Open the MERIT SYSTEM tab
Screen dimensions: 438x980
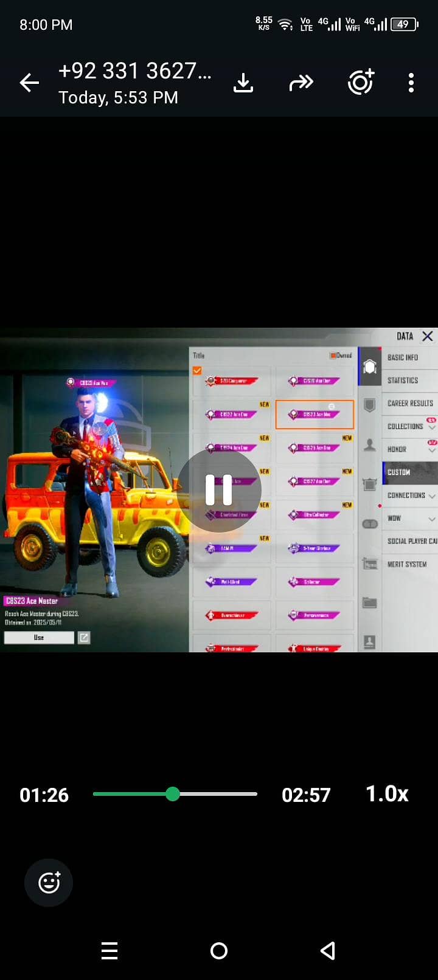click(409, 564)
